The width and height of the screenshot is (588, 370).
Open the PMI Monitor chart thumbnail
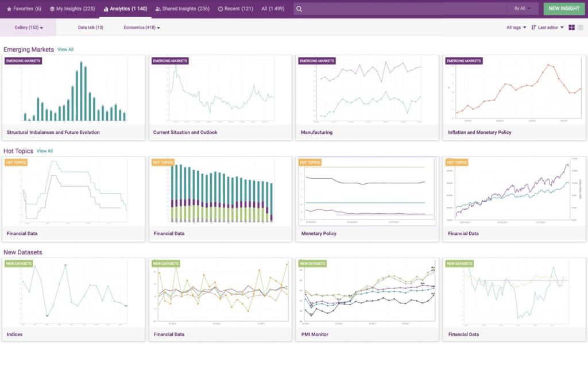[367, 293]
